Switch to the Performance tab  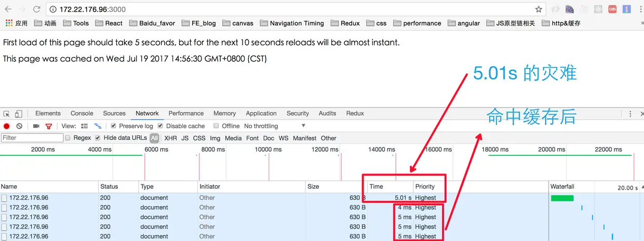coord(186,114)
